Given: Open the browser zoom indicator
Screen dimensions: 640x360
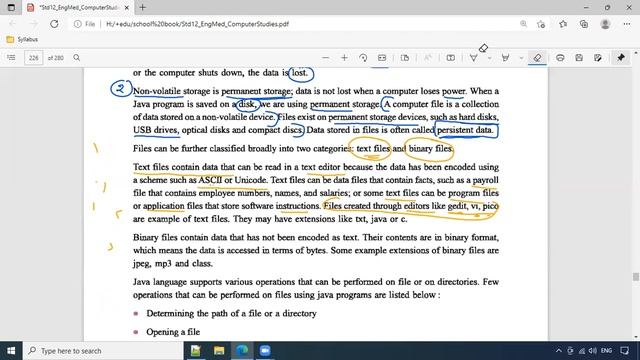Looking at the screenshot, I should tap(523, 24).
